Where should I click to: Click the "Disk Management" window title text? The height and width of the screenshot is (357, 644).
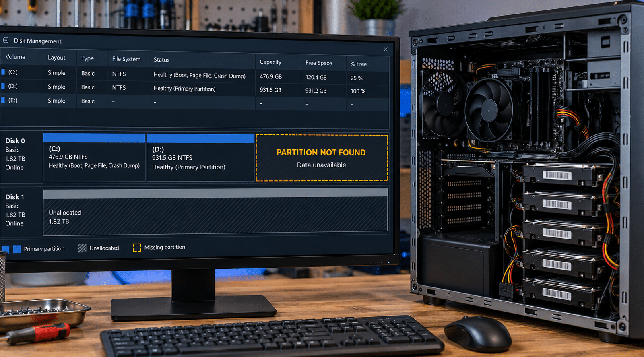(x=37, y=41)
